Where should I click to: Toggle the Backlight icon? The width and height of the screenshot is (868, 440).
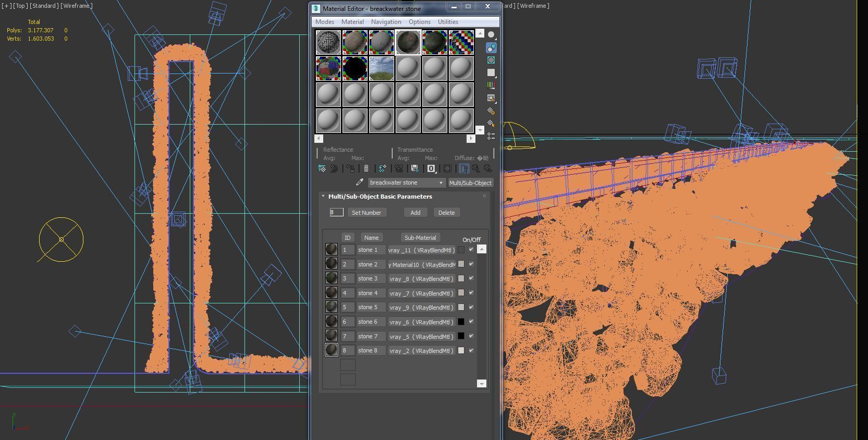pyautogui.click(x=491, y=47)
